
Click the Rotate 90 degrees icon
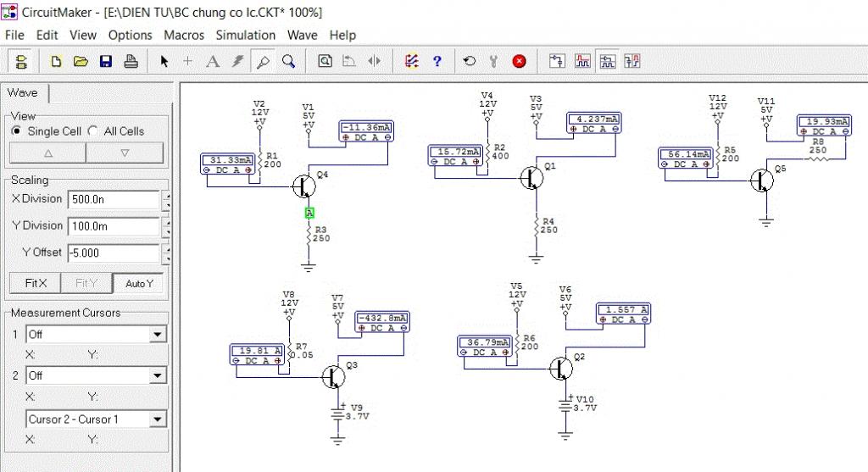[348, 61]
